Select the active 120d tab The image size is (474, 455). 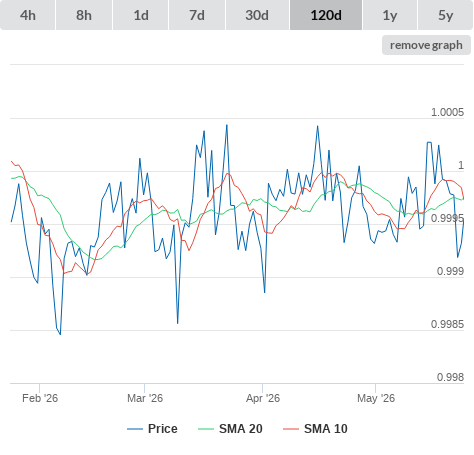click(x=326, y=15)
